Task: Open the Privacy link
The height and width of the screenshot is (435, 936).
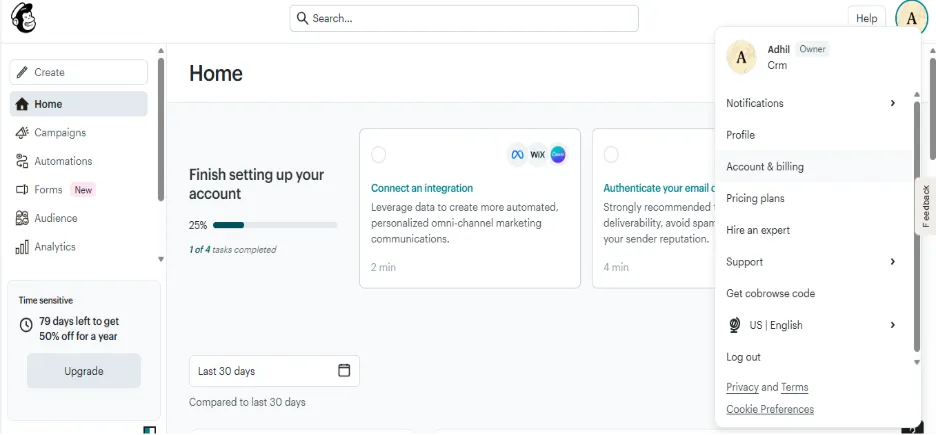Action: coord(742,387)
